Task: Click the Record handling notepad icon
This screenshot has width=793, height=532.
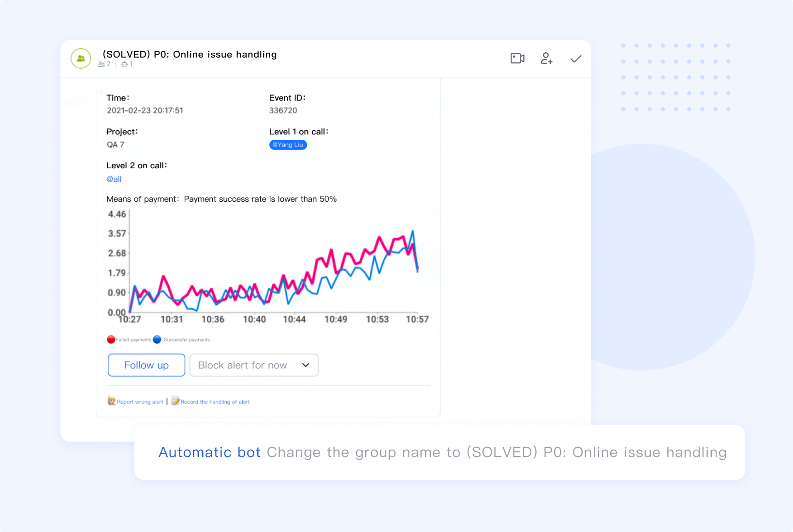Action: [x=175, y=401]
